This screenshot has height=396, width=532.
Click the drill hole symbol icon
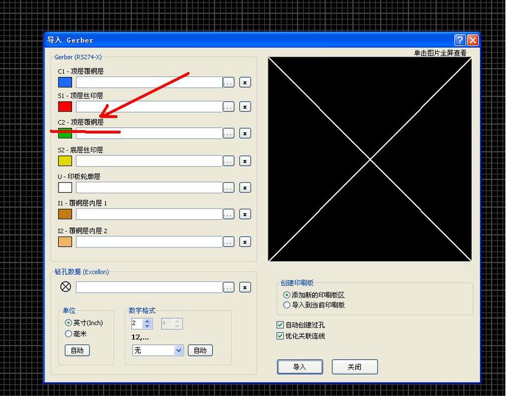[66, 287]
